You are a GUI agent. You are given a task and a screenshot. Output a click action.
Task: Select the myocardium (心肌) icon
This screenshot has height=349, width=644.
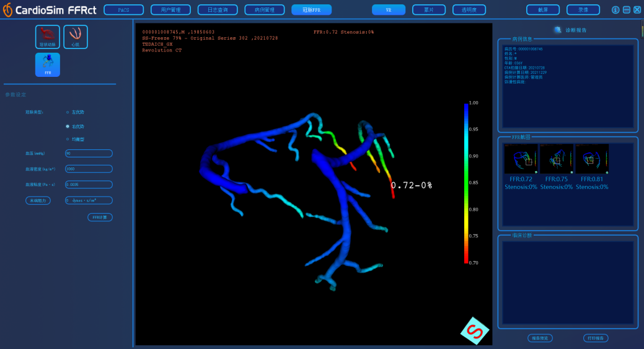pyautogui.click(x=76, y=37)
